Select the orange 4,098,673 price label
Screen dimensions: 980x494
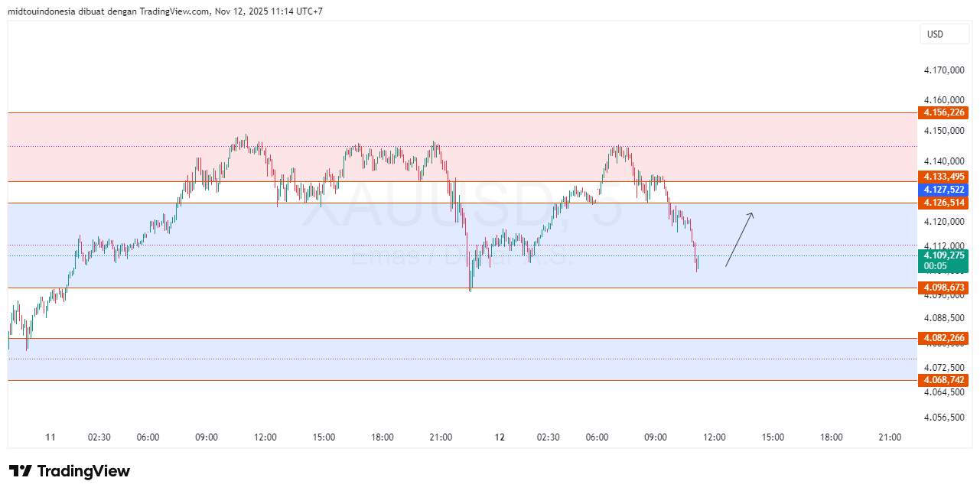click(x=944, y=288)
